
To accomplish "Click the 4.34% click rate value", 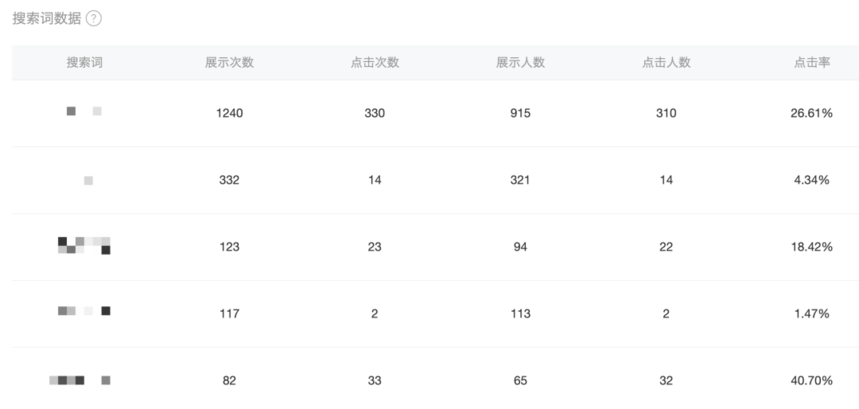I will point(812,180).
